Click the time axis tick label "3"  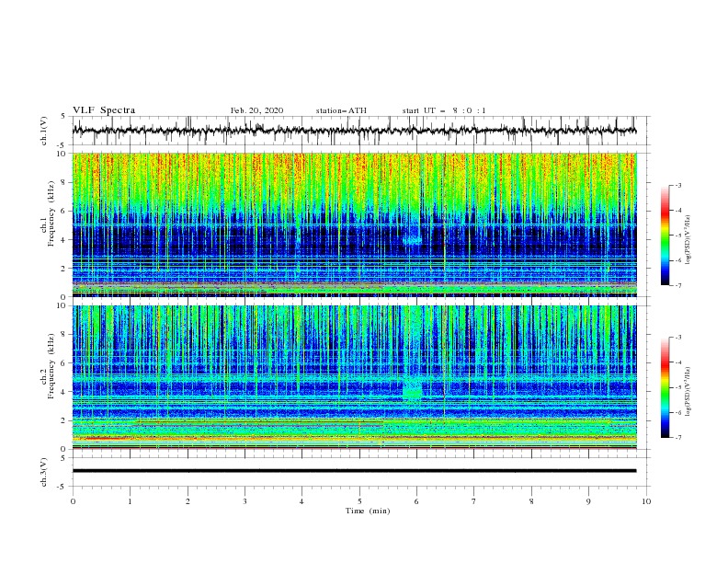(245, 501)
